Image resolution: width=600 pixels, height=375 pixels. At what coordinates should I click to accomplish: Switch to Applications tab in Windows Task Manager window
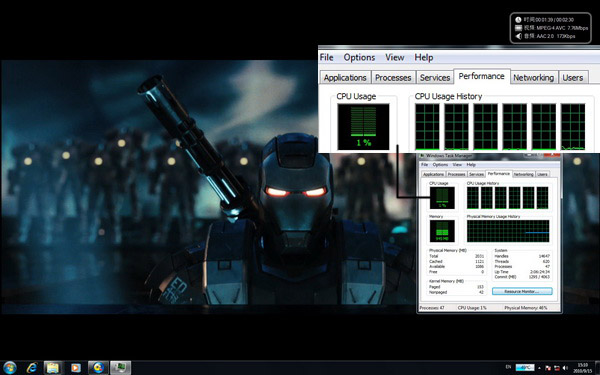[x=433, y=174]
